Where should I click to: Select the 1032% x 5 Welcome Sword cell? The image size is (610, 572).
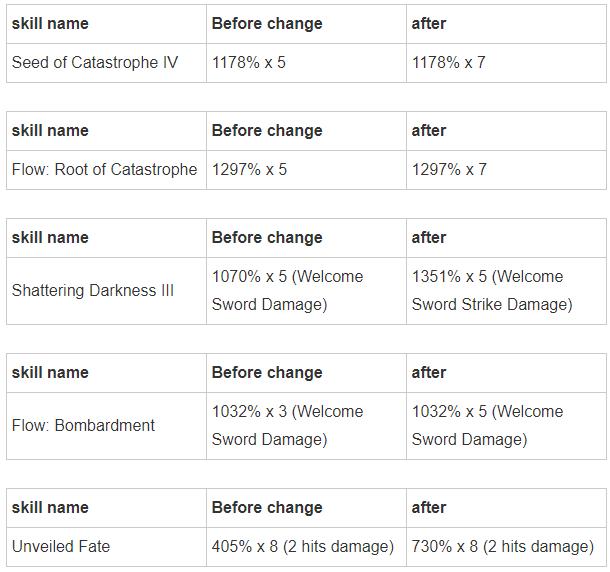[x=488, y=425]
